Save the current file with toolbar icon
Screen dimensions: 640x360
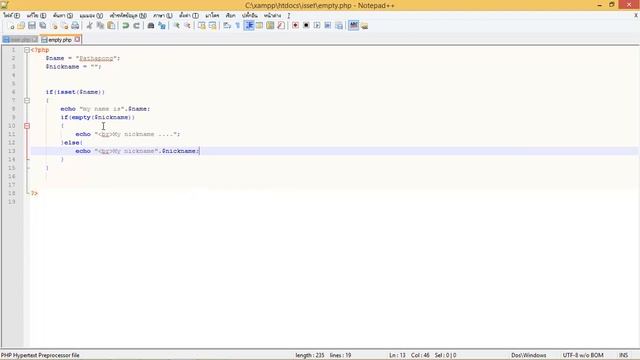pos(32,26)
